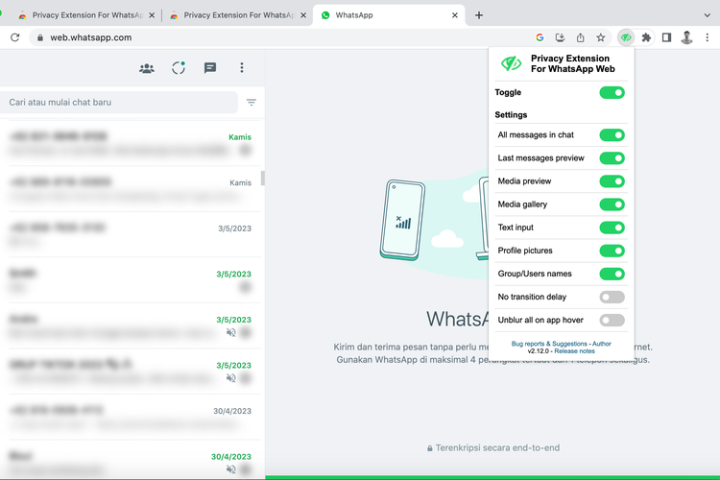Select the WhatsApp browser tab
720x480 pixels.
[x=389, y=15]
